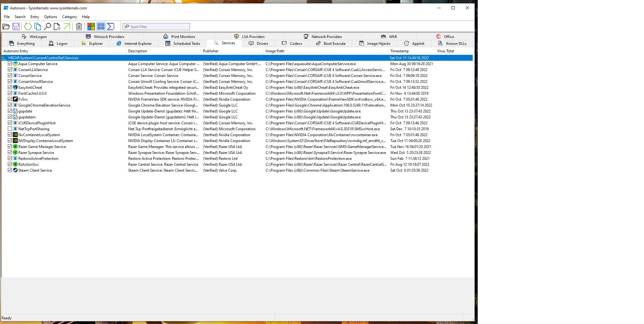Click the Copy toolbar icon
644x324 pixels.
[38, 27]
